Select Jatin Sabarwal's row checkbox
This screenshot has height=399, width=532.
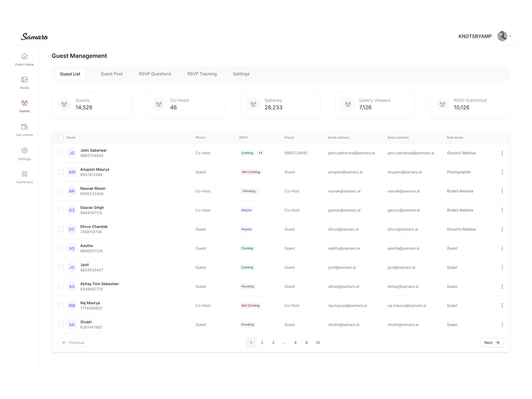(61, 153)
